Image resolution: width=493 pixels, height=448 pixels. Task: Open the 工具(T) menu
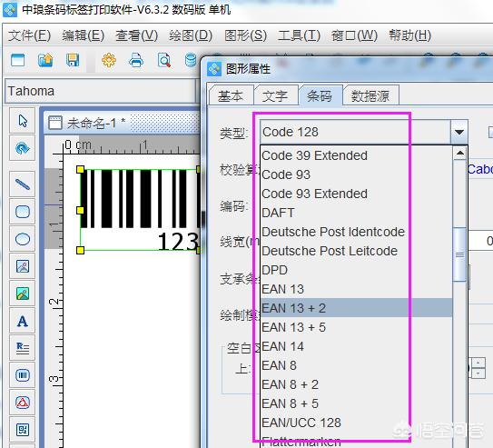[299, 35]
